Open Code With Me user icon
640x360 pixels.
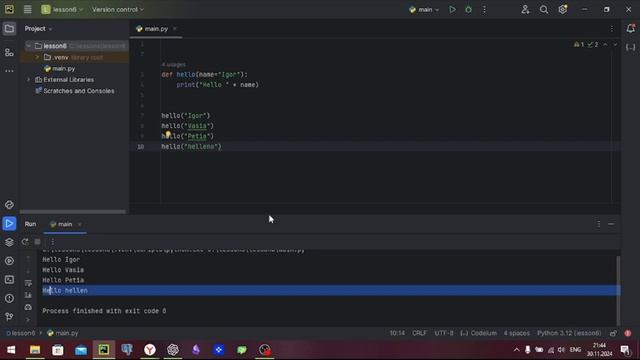pyautogui.click(x=525, y=9)
